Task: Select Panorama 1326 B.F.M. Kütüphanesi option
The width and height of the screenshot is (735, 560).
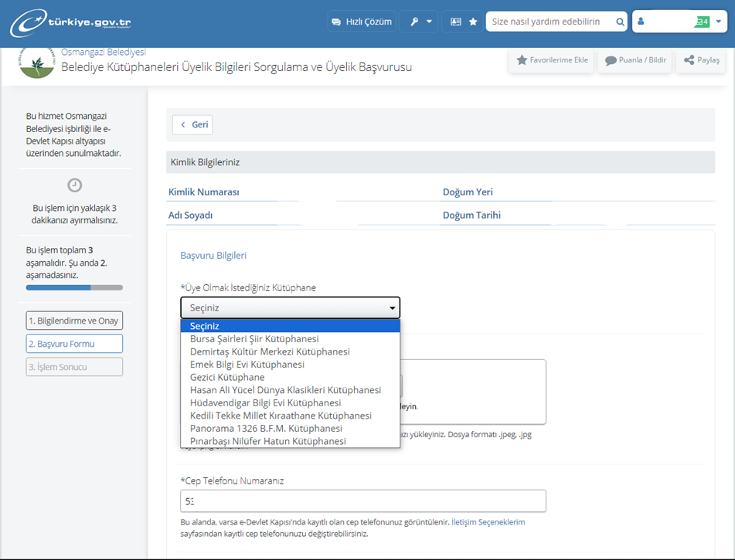Action: [266, 428]
